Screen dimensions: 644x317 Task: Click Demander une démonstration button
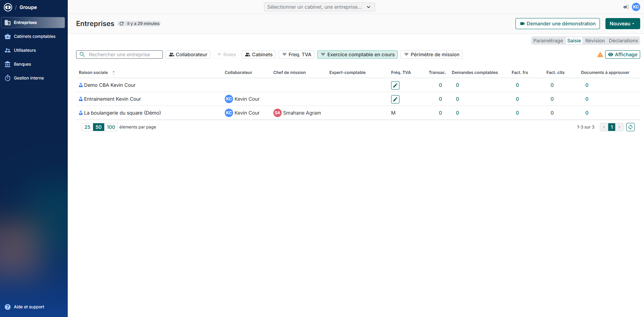pos(557,24)
